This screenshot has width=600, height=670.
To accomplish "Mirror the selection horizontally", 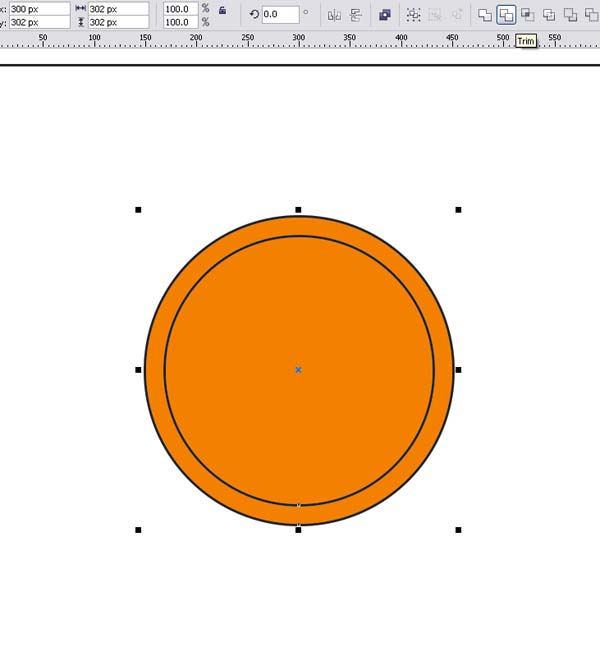I will coord(334,15).
